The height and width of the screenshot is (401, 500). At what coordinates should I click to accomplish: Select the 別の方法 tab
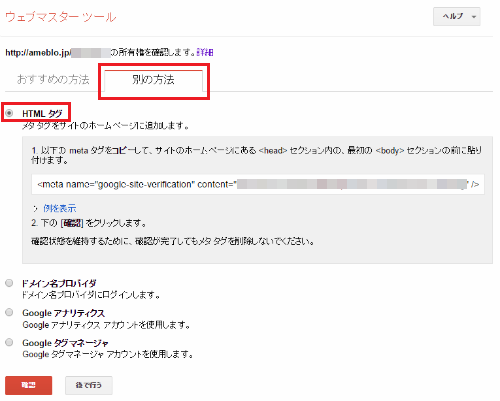(x=153, y=80)
